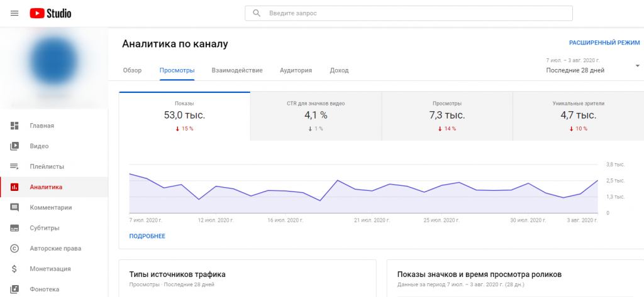644x297 pixels.
Task: Click the РАСШИРЕННЫЙ РЕЖИМ link
Action: click(x=604, y=43)
